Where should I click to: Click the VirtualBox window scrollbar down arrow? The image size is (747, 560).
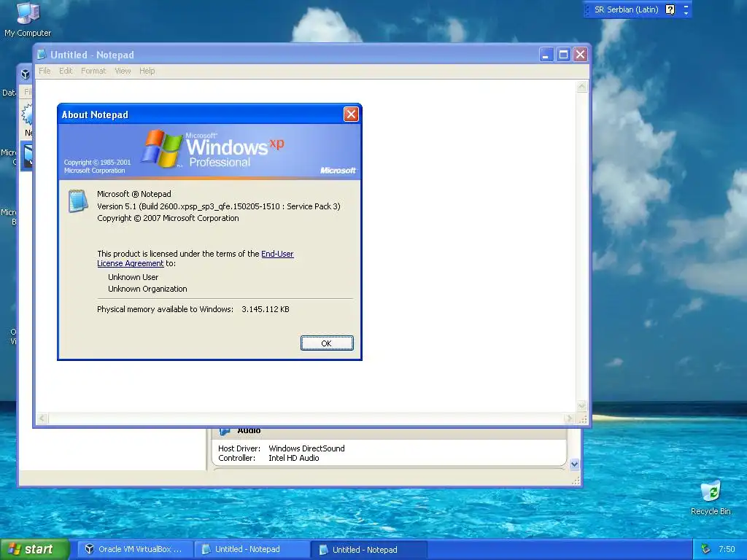coord(574,464)
